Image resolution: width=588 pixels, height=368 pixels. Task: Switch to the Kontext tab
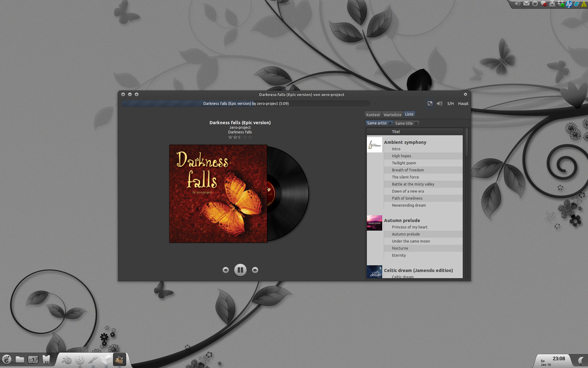coord(373,115)
